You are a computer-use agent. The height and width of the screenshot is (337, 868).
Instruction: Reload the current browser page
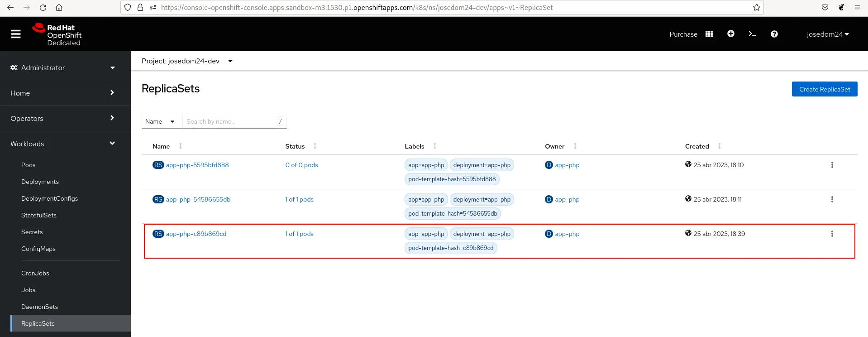tap(43, 7)
